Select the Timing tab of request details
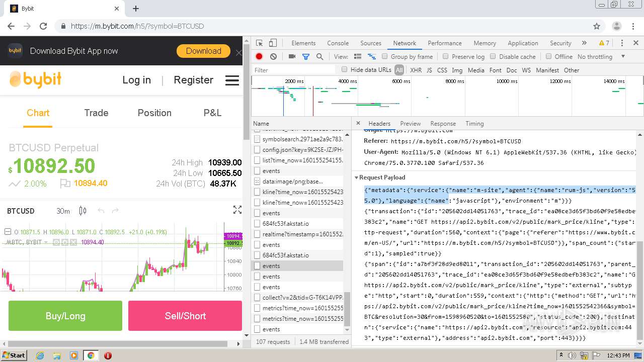This screenshot has width=644, height=362. point(474,123)
